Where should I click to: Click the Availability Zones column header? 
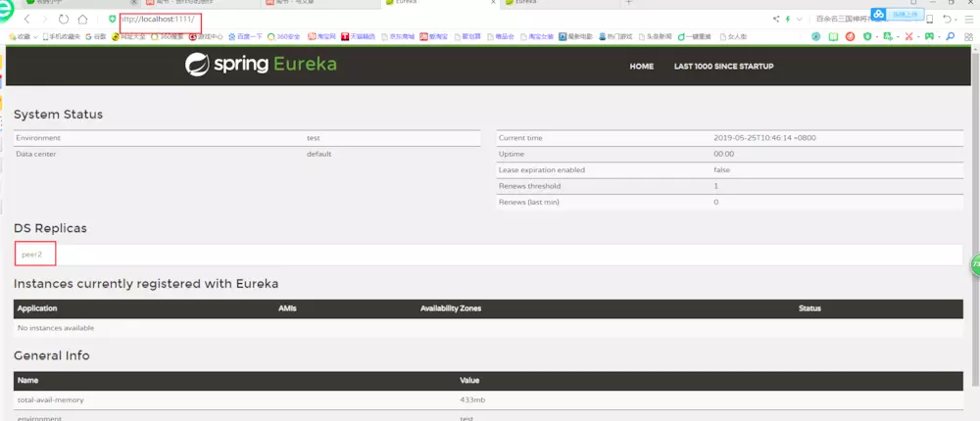coord(451,308)
